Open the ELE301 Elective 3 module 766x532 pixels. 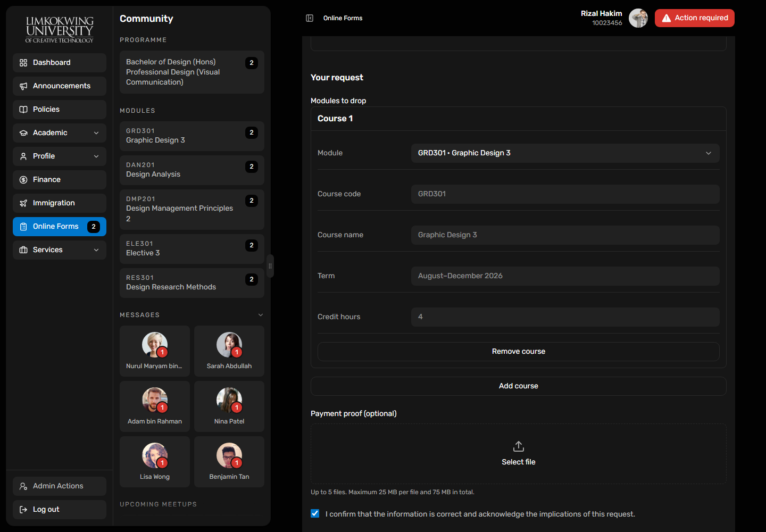tap(192, 249)
